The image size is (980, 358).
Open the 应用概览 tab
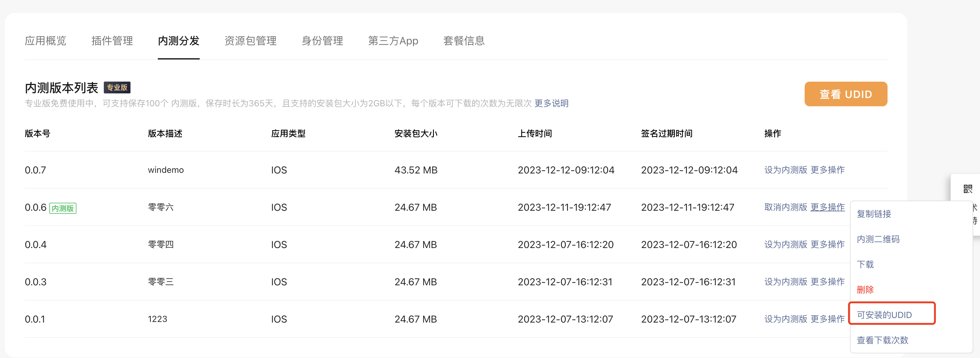click(45, 41)
